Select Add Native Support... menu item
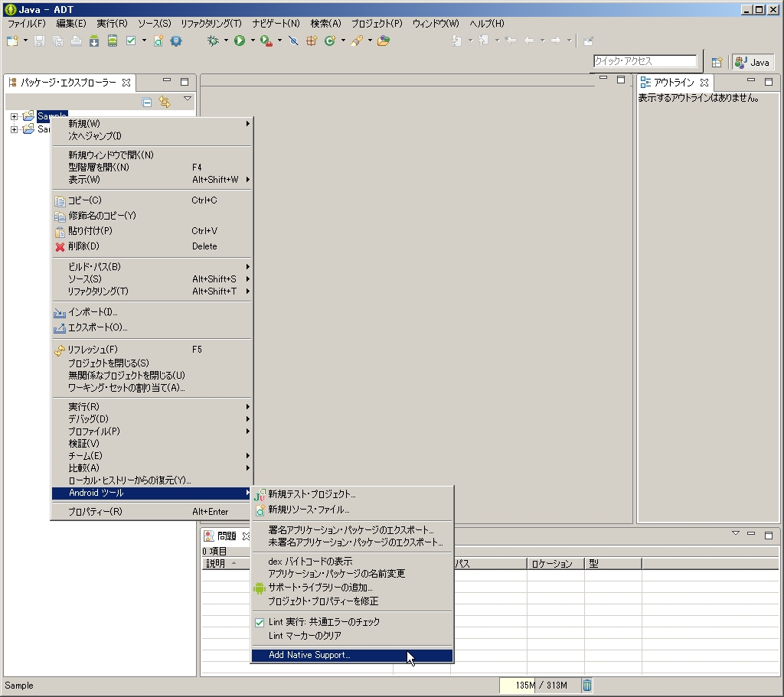Image resolution: width=784 pixels, height=697 pixels. (352, 655)
